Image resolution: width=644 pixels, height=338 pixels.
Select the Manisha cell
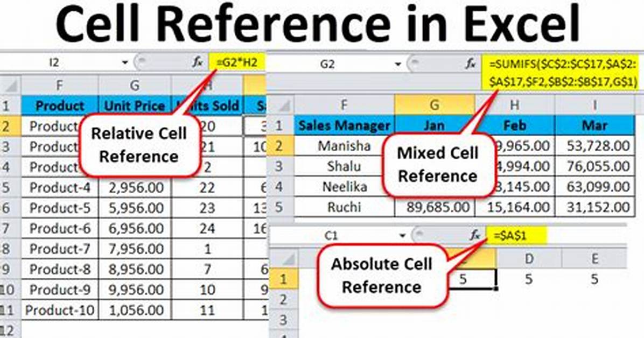[x=344, y=146]
